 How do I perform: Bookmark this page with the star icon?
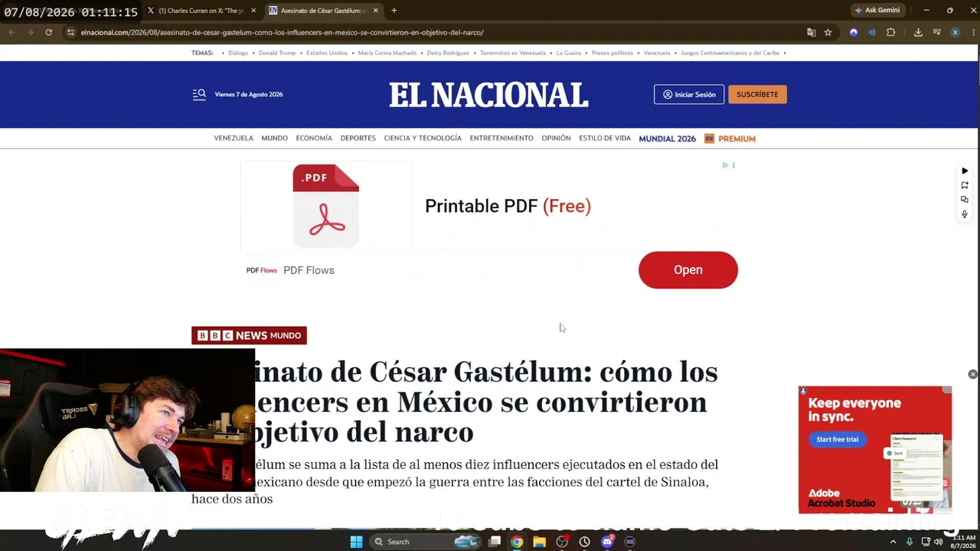(x=828, y=32)
